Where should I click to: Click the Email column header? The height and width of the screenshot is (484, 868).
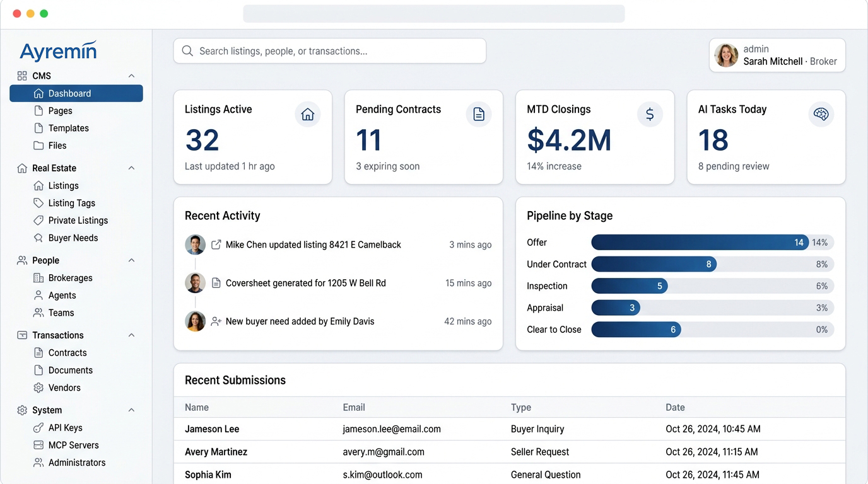tap(354, 408)
